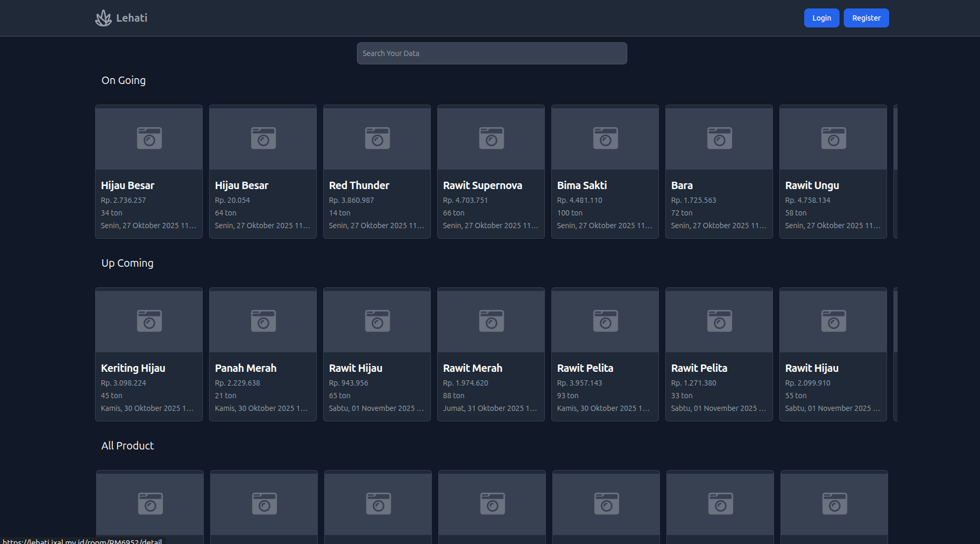Click the camera placeholder icon for Bima Sakti
980x544 pixels.
[605, 138]
